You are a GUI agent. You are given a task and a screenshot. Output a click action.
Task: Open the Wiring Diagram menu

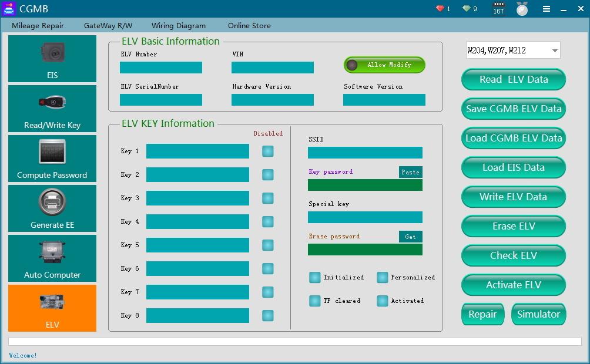point(179,26)
